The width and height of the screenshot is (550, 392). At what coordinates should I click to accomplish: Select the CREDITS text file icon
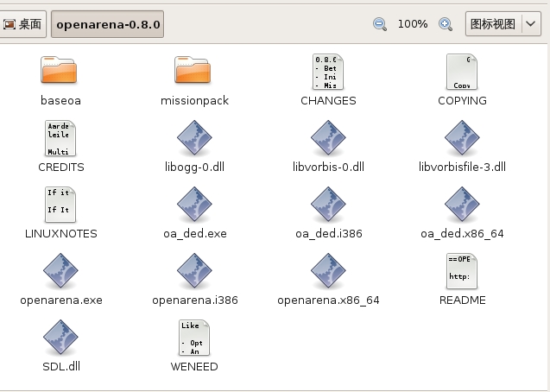click(60, 138)
